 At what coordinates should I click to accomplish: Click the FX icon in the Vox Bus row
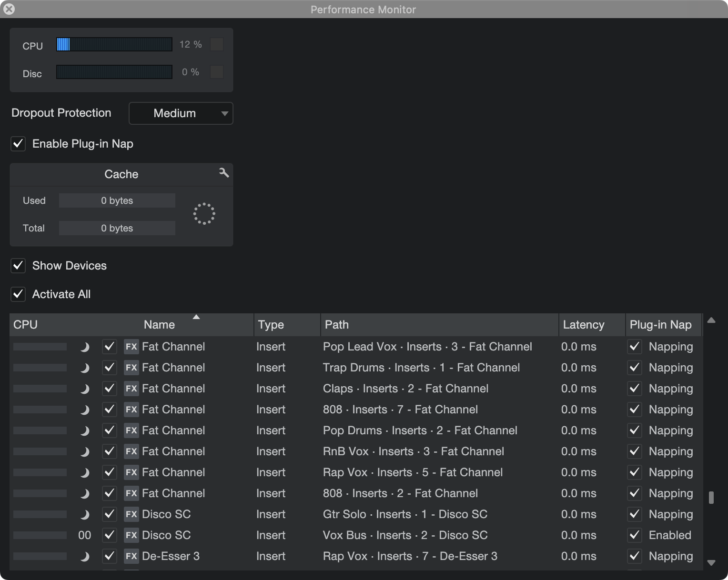click(131, 535)
